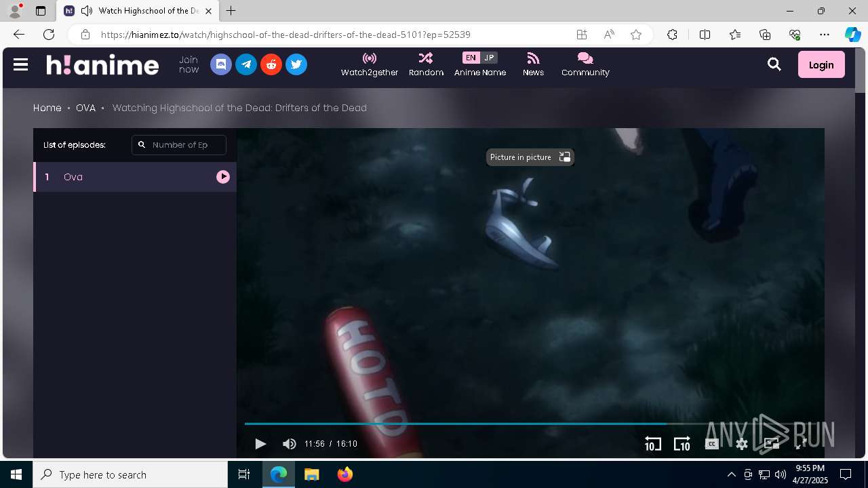Rewind video 10 seconds

coord(652,444)
